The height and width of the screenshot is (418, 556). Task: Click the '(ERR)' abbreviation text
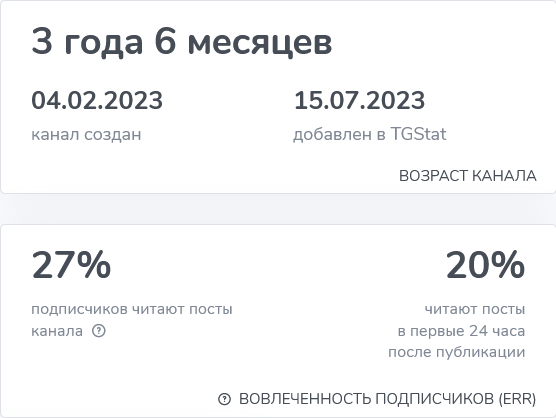point(517,399)
